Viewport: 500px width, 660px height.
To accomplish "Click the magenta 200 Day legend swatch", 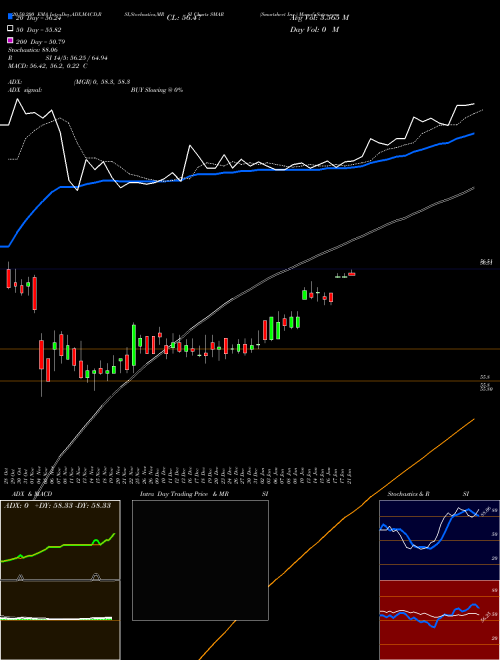I will [10, 41].
